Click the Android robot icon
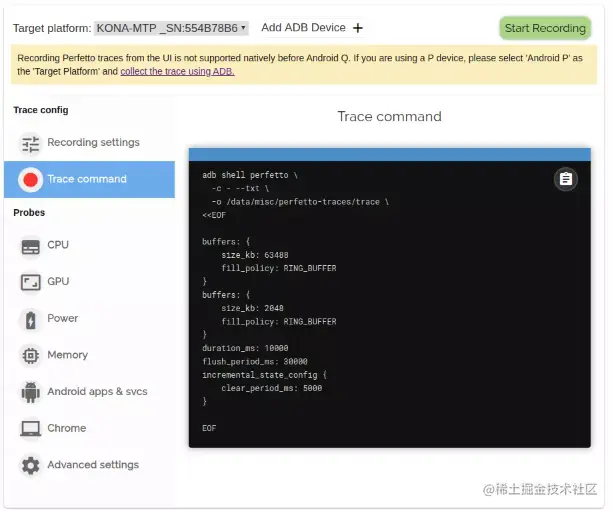This screenshot has height=511, width=612. tap(30, 392)
